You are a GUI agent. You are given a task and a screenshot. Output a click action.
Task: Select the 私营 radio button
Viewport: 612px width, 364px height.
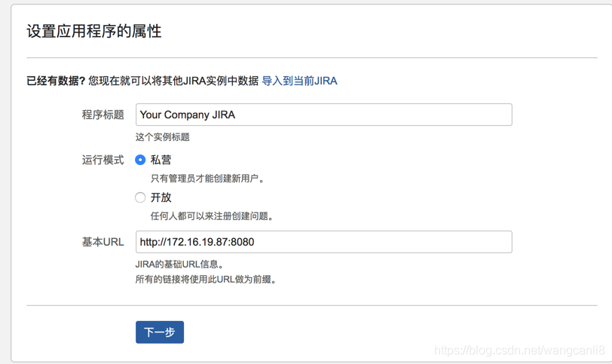pos(140,160)
